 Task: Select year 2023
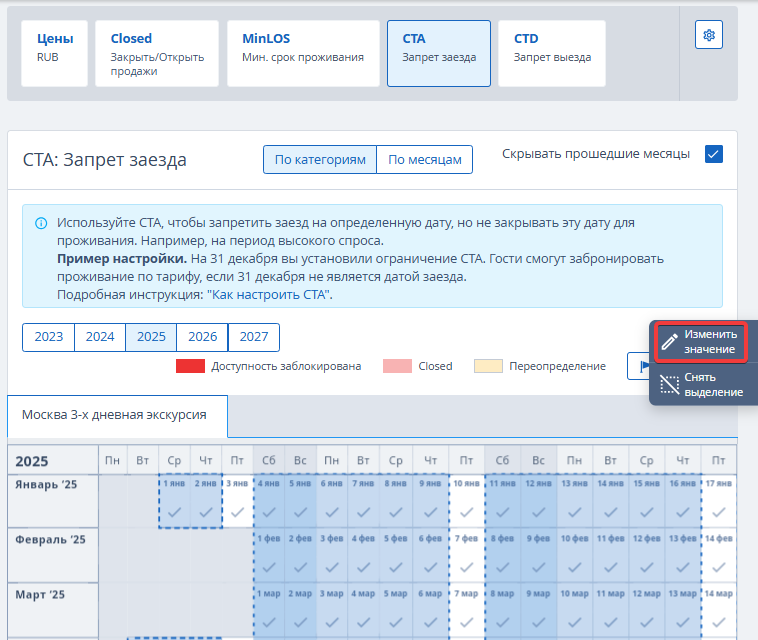click(x=48, y=337)
